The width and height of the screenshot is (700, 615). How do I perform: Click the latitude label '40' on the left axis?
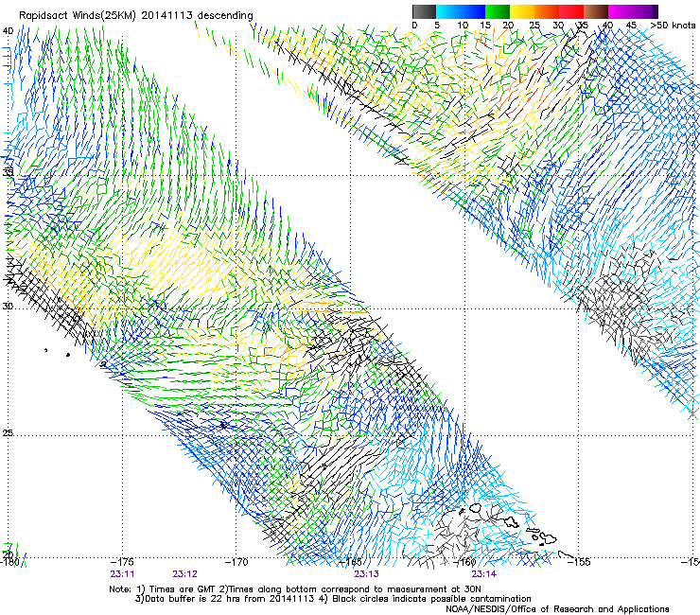click(x=8, y=31)
